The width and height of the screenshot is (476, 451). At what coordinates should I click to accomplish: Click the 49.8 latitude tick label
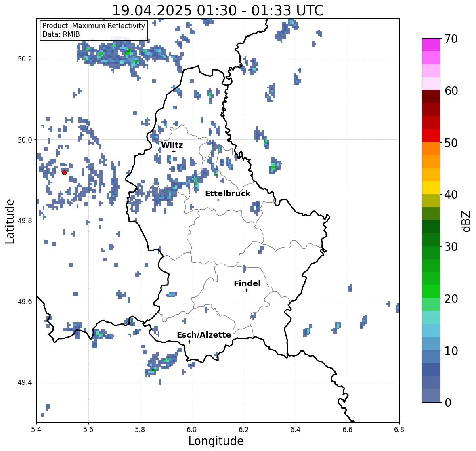coord(25,220)
